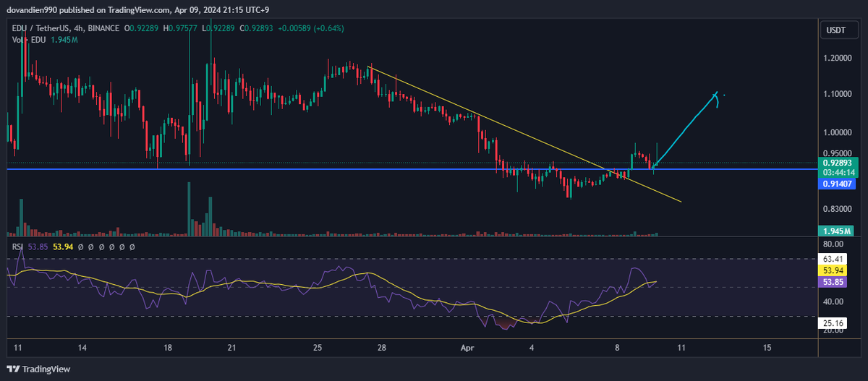Click the green 1.945M volume tag on axis

click(x=836, y=231)
